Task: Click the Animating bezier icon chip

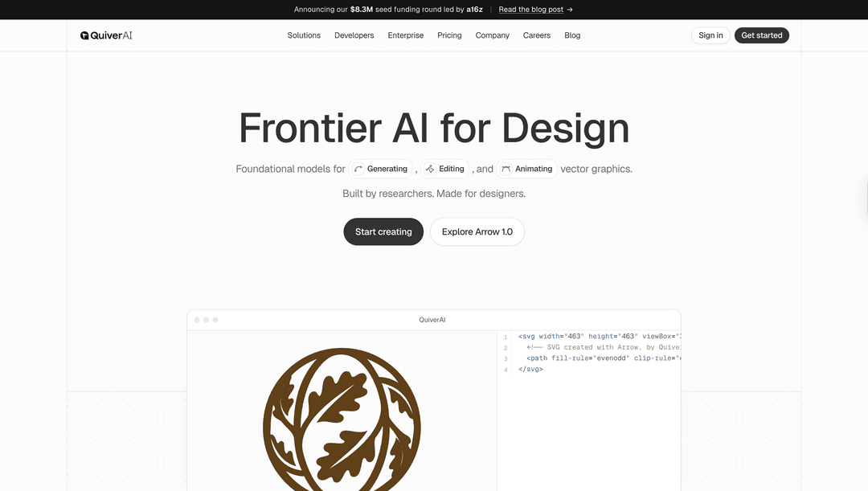Action: click(526, 169)
